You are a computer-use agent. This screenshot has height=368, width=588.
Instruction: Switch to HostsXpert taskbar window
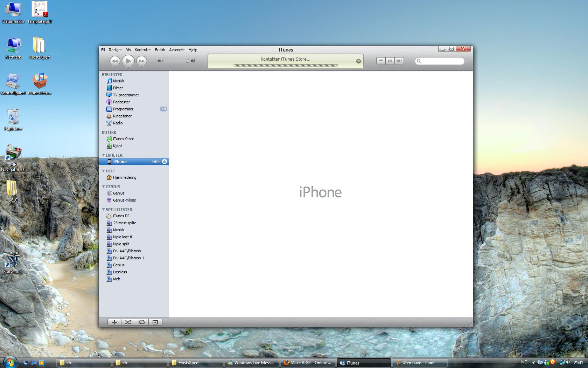click(x=196, y=363)
